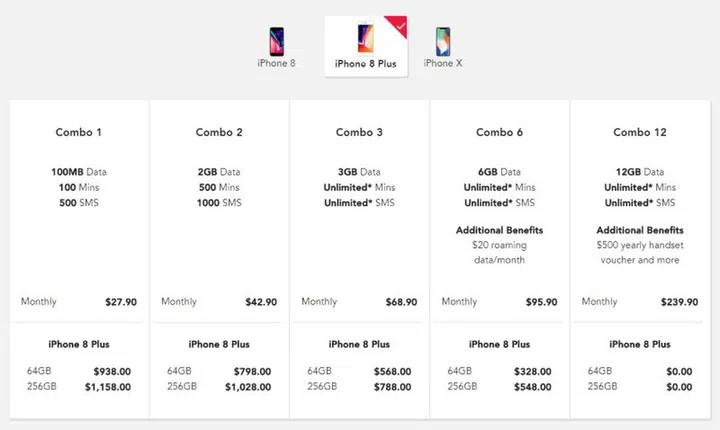
Task: Select the Combo 6 plan heading
Action: click(499, 132)
